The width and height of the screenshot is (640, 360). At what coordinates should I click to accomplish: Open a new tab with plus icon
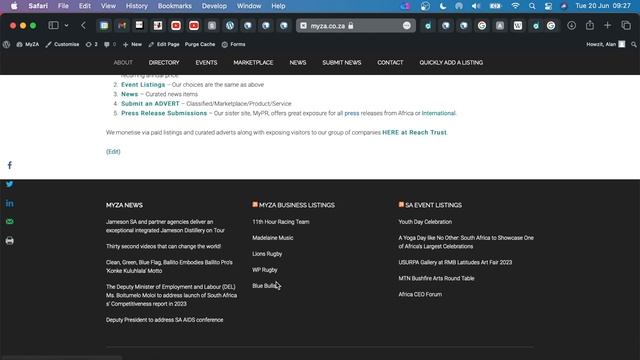tap(607, 25)
